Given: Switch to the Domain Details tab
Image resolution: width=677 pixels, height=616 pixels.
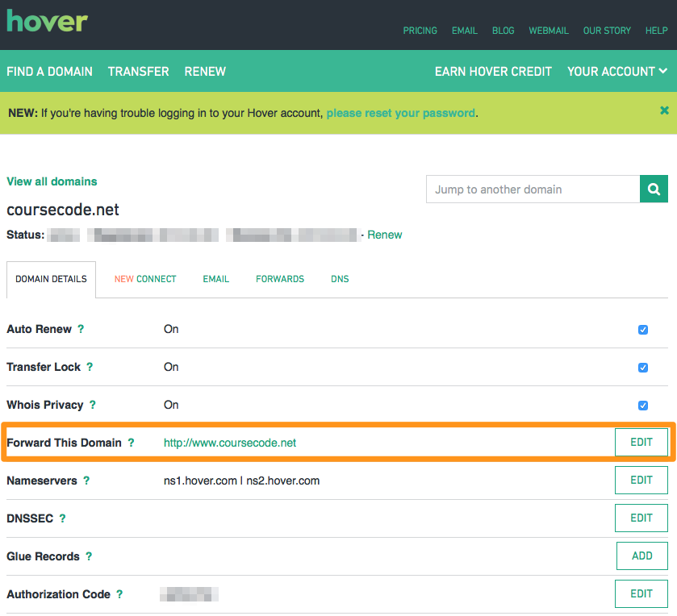Looking at the screenshot, I should coord(51,279).
